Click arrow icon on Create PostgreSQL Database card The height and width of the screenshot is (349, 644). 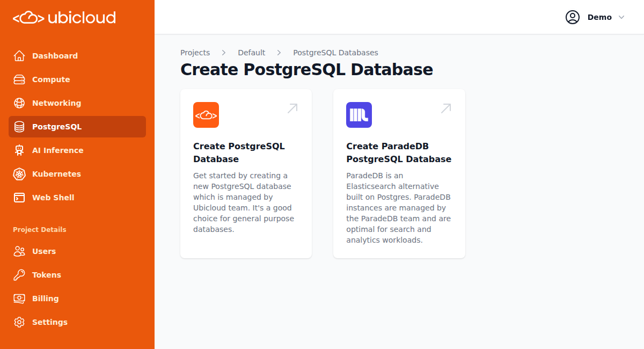point(292,108)
